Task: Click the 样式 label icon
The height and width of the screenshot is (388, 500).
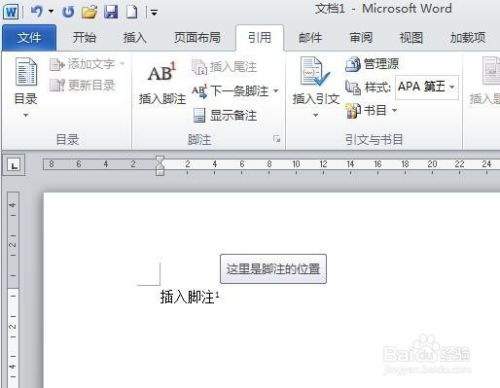Action: 353,88
